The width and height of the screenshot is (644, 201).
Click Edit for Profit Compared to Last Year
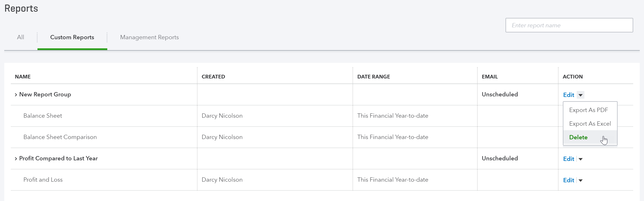click(569, 159)
